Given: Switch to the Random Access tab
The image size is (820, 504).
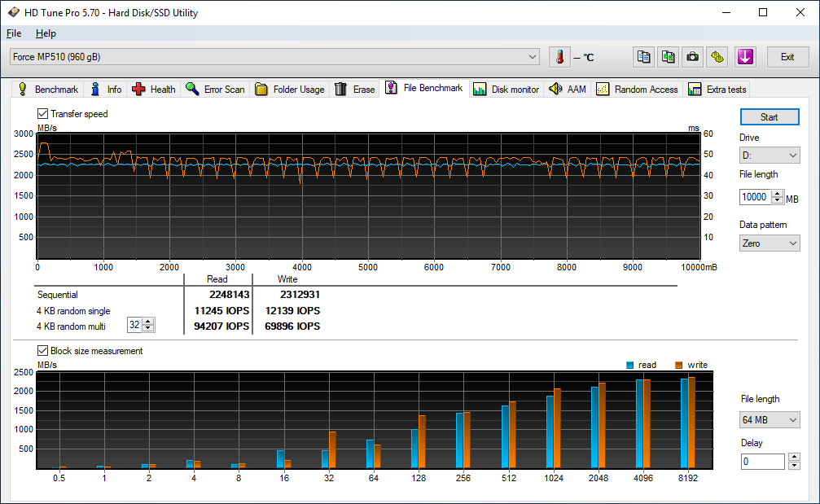Looking at the screenshot, I should coord(637,90).
